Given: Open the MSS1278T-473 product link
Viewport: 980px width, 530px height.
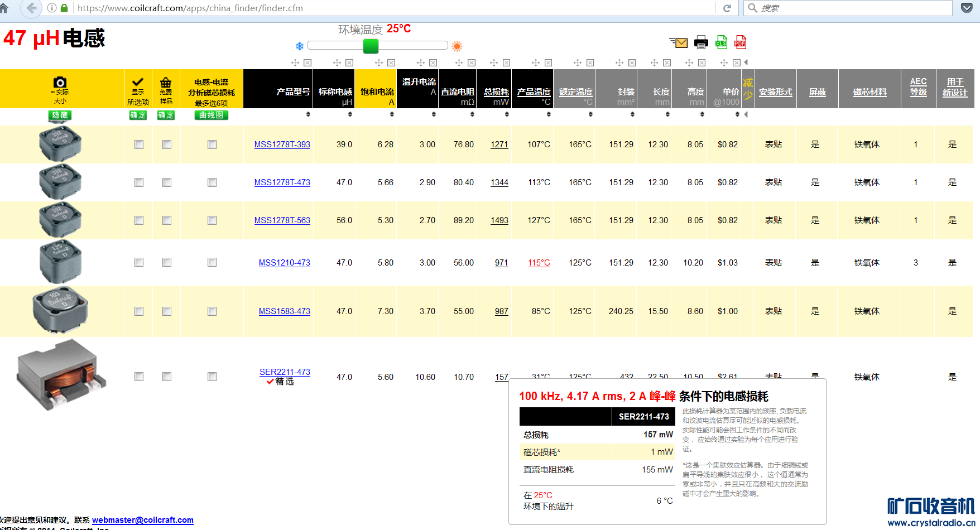Looking at the screenshot, I should [x=282, y=182].
